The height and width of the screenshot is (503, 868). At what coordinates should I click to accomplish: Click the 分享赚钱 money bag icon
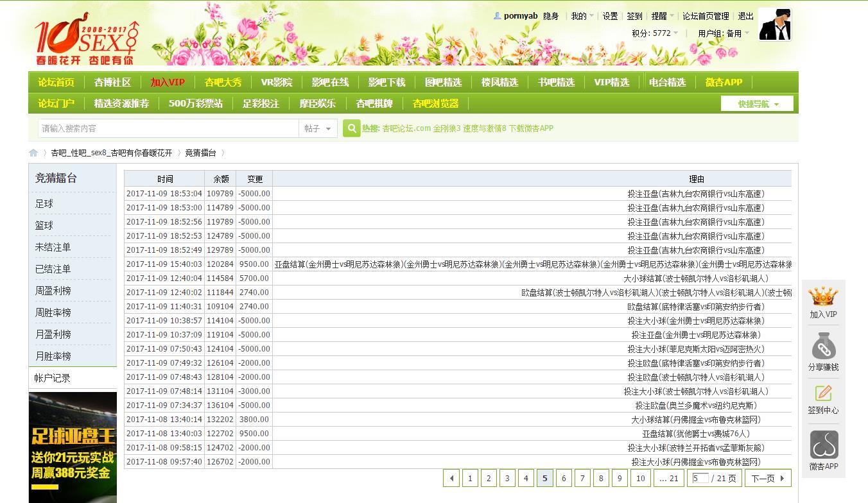(x=823, y=348)
